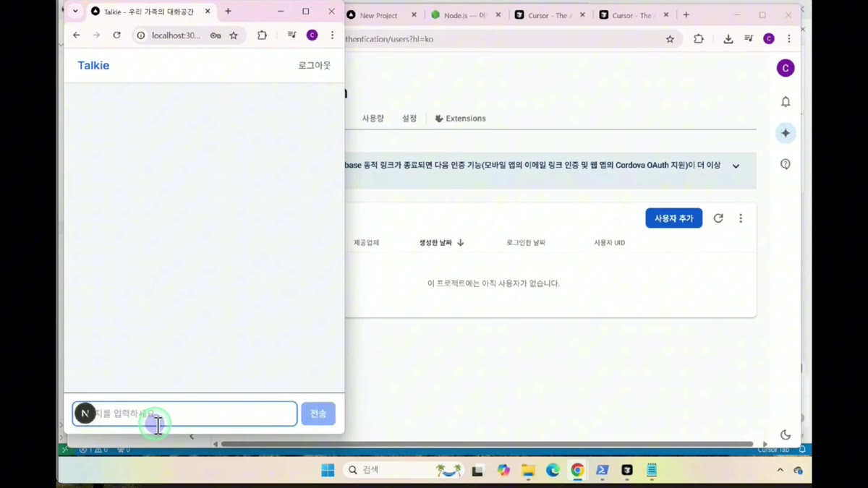Open the 설정 tab
868x488 pixels.
pos(409,119)
